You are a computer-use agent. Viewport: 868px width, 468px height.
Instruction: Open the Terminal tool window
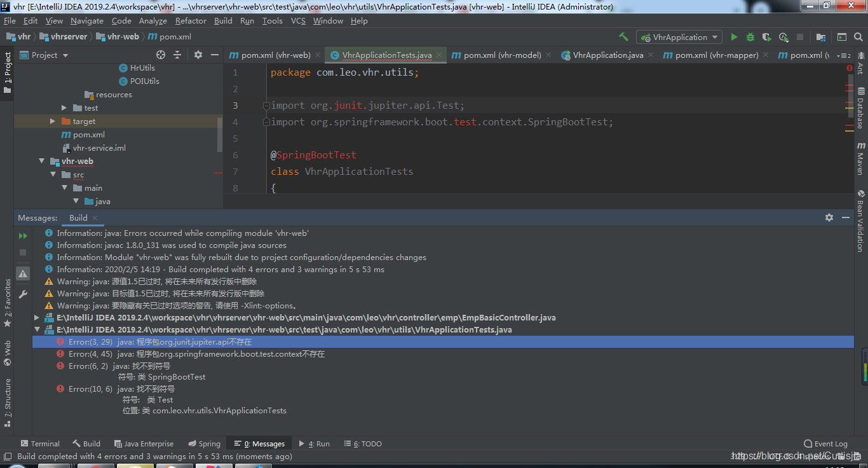pos(39,444)
